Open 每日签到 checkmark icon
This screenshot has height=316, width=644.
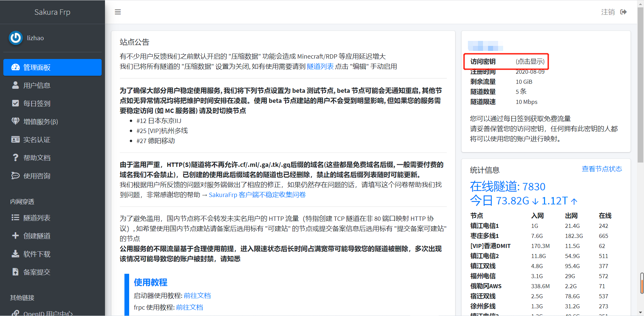[15, 103]
